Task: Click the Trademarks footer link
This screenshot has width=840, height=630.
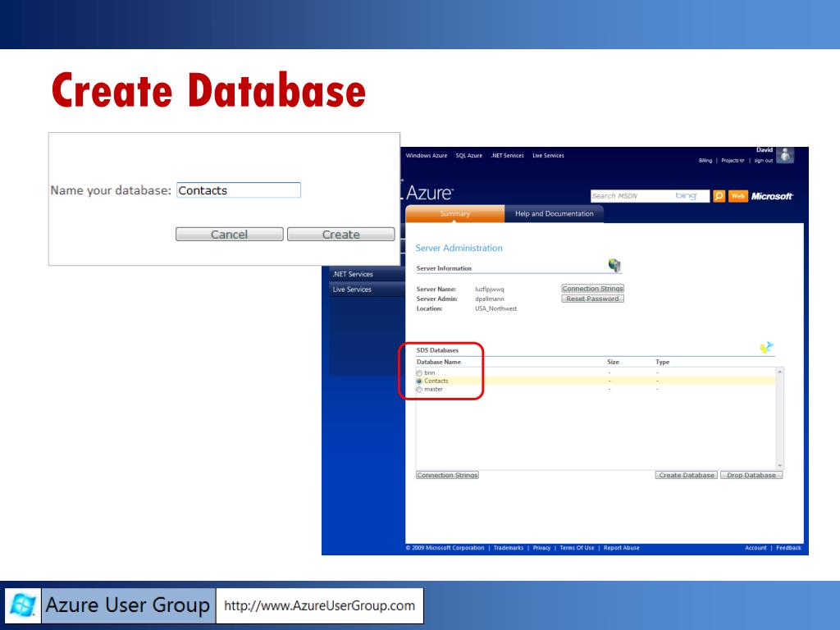Action: (x=509, y=548)
